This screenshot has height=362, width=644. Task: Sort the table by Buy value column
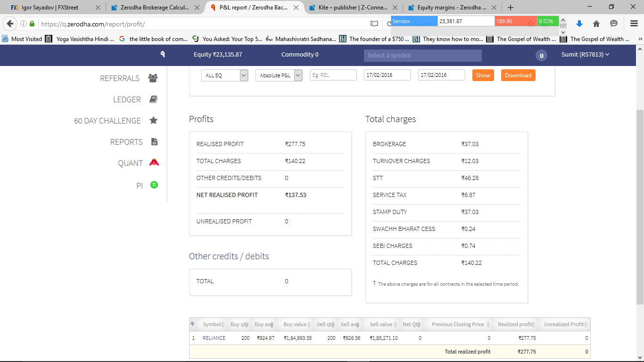297,324
